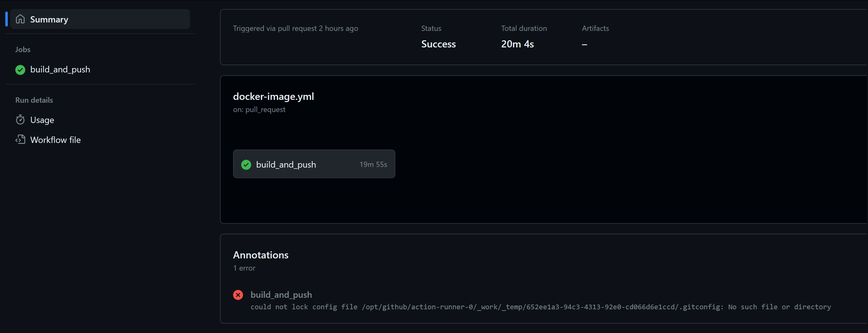The image size is (868, 333).
Task: Click the Total duration value 20m 4s
Action: point(517,44)
